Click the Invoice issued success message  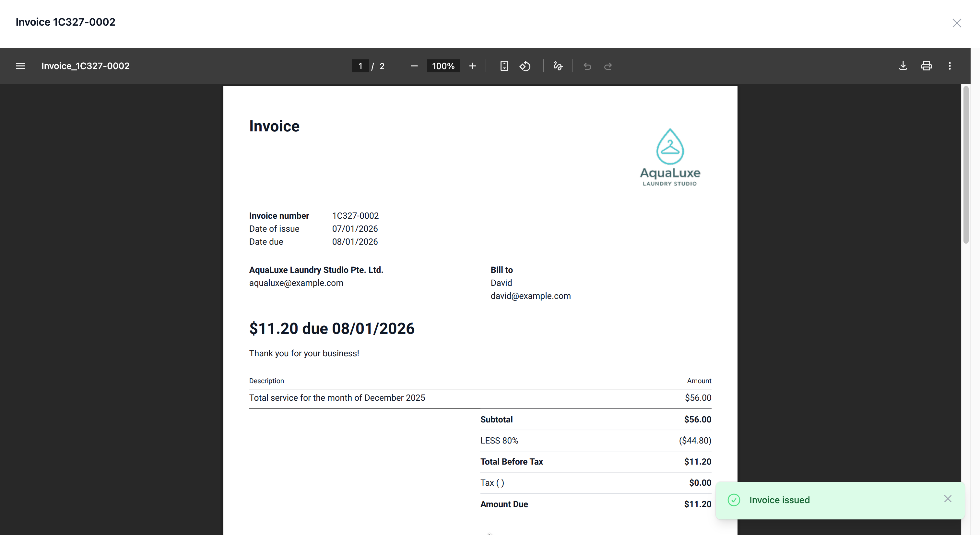tap(779, 500)
